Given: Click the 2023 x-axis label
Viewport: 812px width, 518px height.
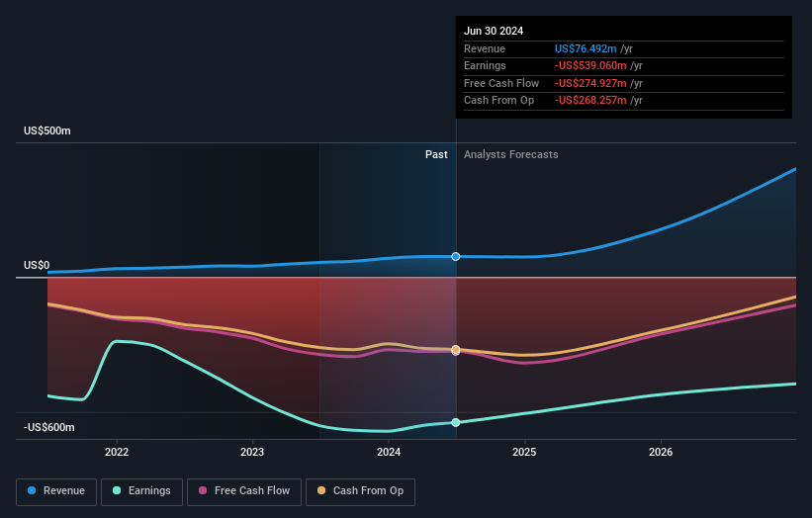Looking at the screenshot, I should 252,453.
